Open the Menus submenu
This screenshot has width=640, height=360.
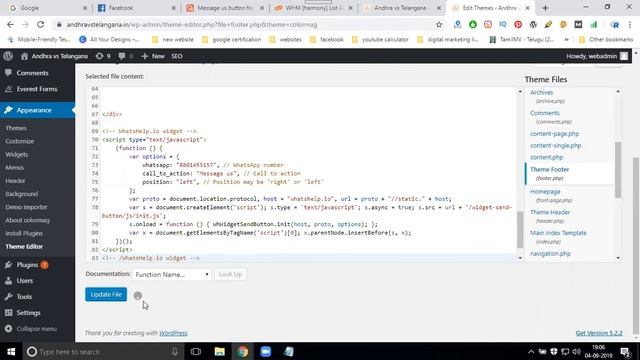(x=15, y=167)
